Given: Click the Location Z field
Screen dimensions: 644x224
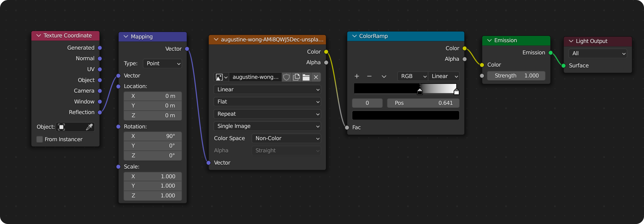Looking at the screenshot, I should pos(153,115).
